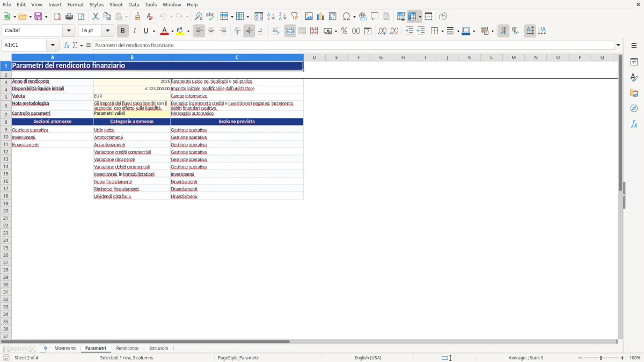Click the zoom out minus button

[x=580, y=358]
